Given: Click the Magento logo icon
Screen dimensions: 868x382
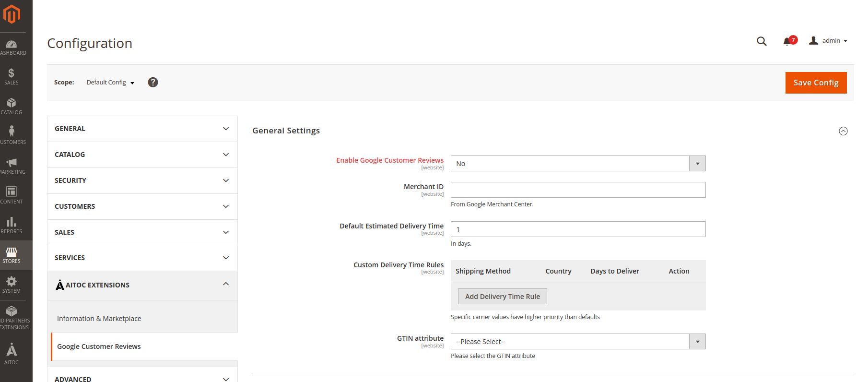Looking at the screenshot, I should 12,14.
